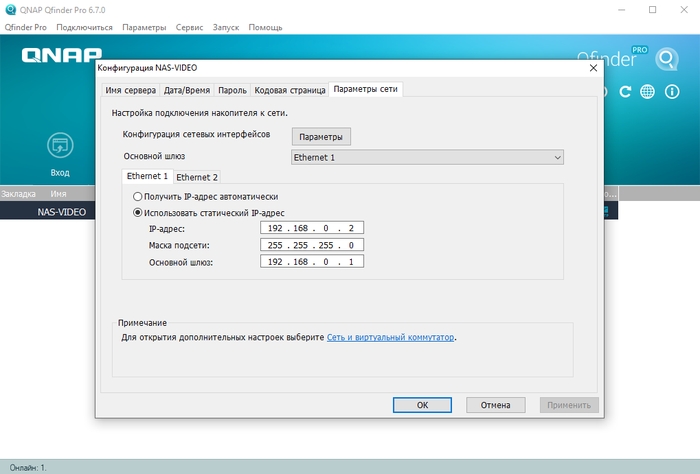Open the Помощь menu

(x=265, y=27)
